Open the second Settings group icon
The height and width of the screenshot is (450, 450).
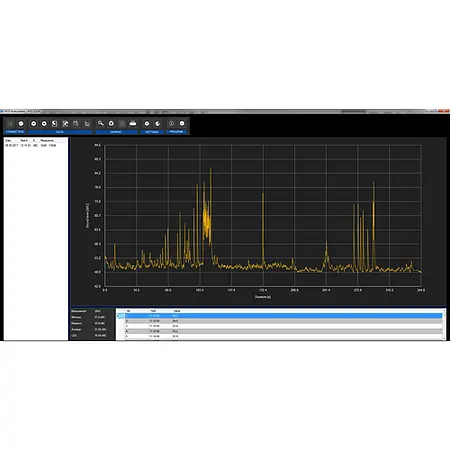point(157,124)
